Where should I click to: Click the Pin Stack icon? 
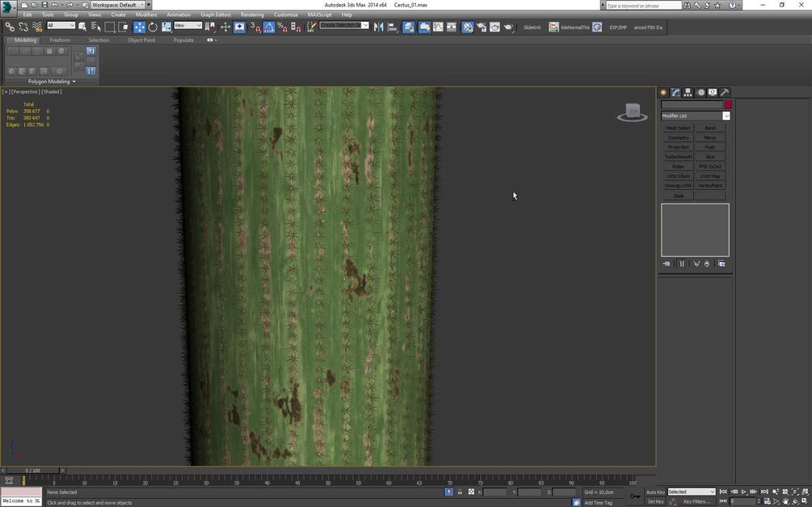tap(667, 264)
